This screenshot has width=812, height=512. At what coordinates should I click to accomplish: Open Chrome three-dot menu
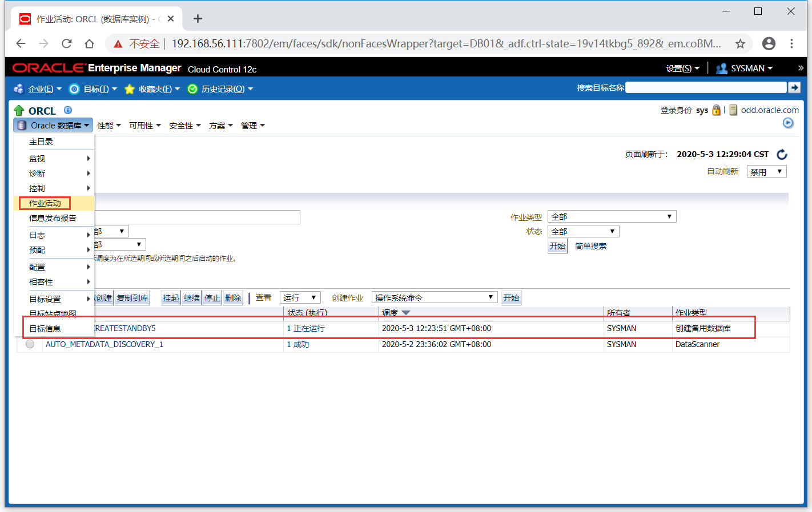791,43
